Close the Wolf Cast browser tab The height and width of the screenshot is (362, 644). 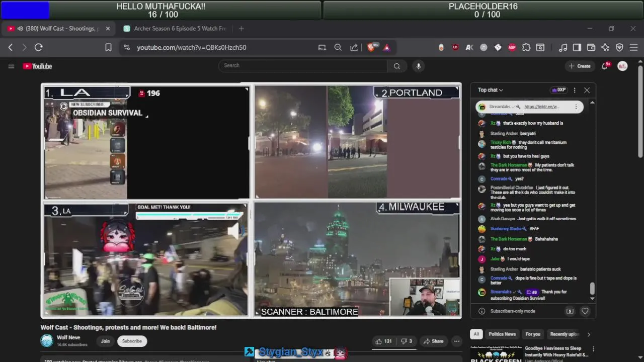tap(108, 29)
